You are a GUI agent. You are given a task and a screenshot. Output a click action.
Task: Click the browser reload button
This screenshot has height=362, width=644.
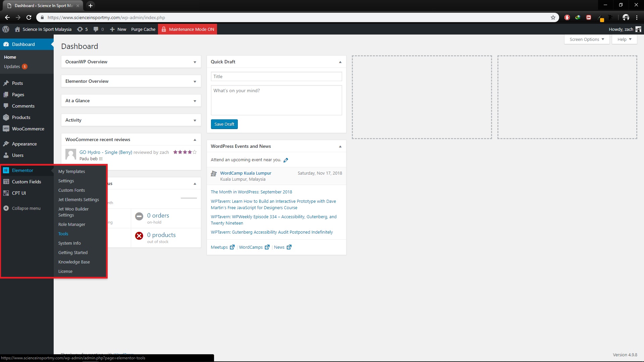pyautogui.click(x=29, y=17)
